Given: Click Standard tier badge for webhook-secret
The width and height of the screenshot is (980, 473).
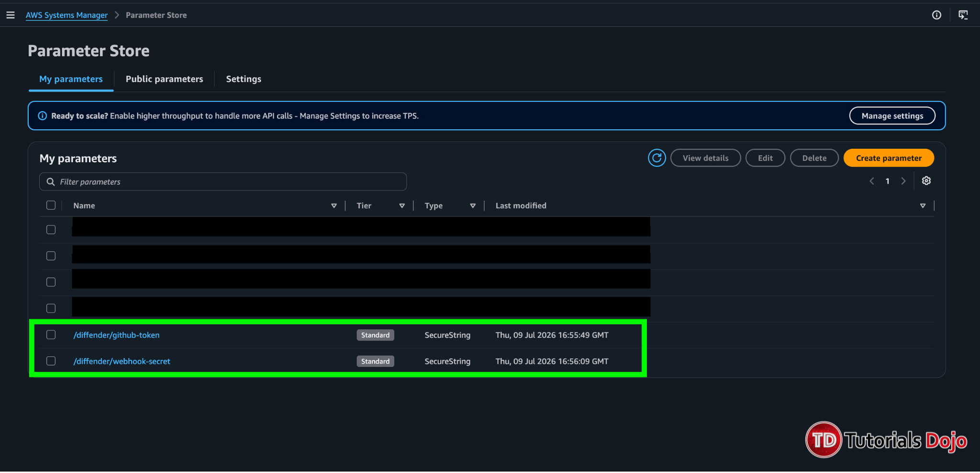Looking at the screenshot, I should coord(375,361).
